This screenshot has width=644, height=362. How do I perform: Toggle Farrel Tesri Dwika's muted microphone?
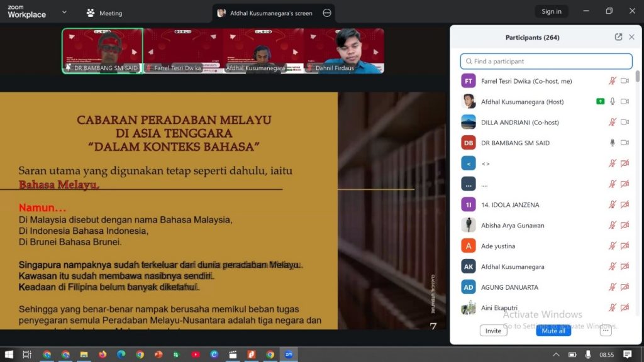tap(612, 81)
